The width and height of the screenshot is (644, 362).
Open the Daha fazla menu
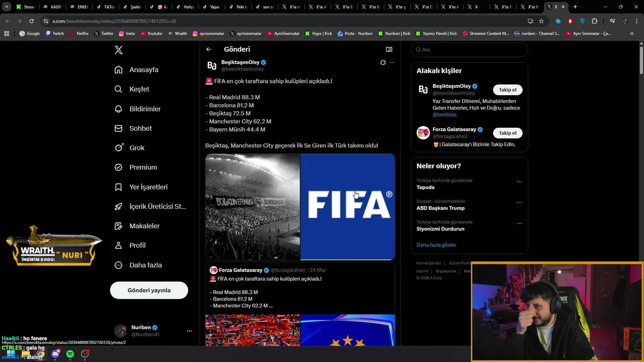pyautogui.click(x=138, y=265)
